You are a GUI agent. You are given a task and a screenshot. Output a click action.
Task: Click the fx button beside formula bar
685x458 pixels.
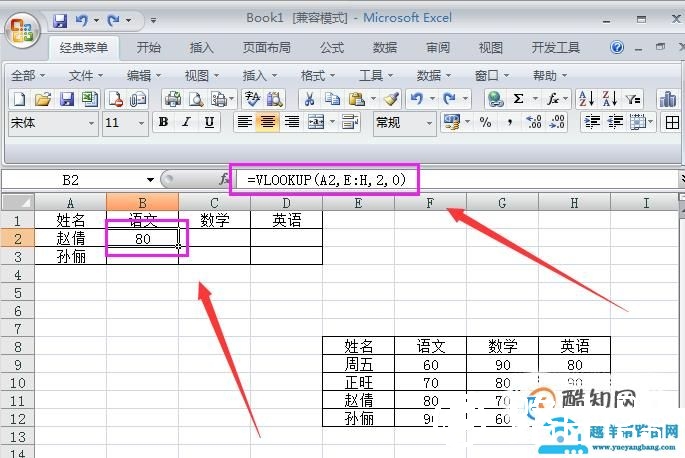point(224,179)
